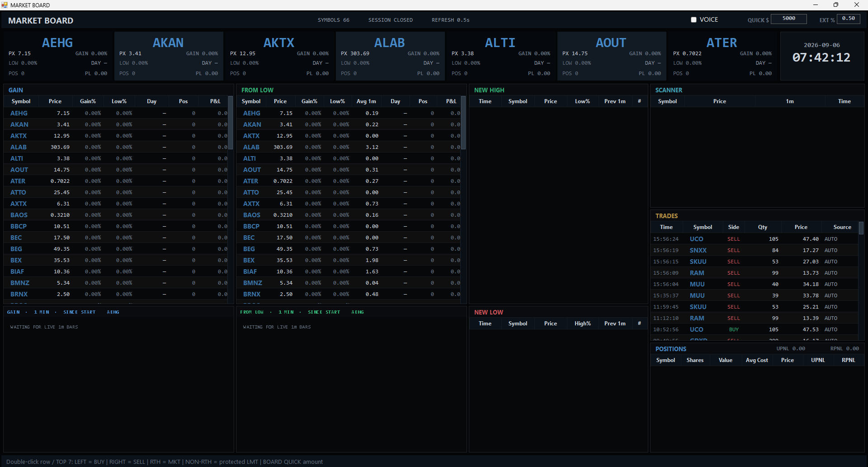Image resolution: width=868 pixels, height=467 pixels.
Task: Click the SNXX trade at 15:56:19
Action: pyautogui.click(x=754, y=250)
